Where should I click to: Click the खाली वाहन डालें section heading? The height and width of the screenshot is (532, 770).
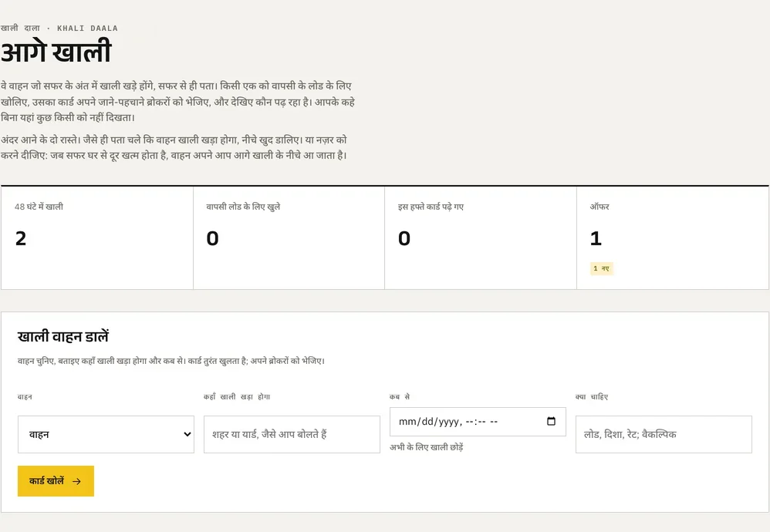coord(62,337)
